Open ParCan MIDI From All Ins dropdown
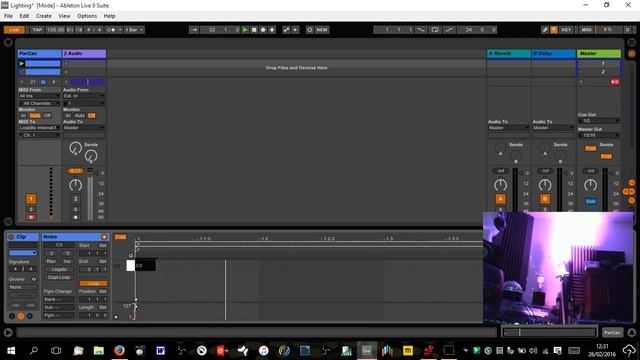640x360 pixels. (39, 96)
